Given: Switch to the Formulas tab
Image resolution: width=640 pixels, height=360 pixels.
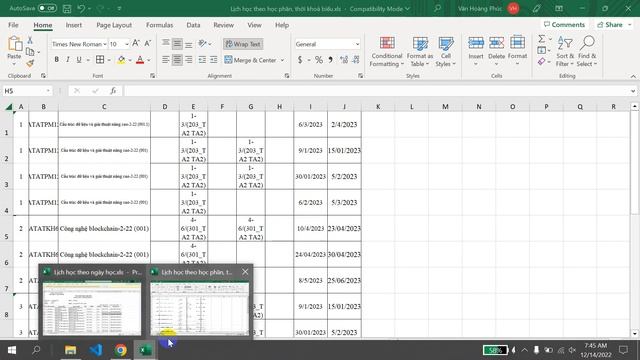Looking at the screenshot, I should 160,25.
